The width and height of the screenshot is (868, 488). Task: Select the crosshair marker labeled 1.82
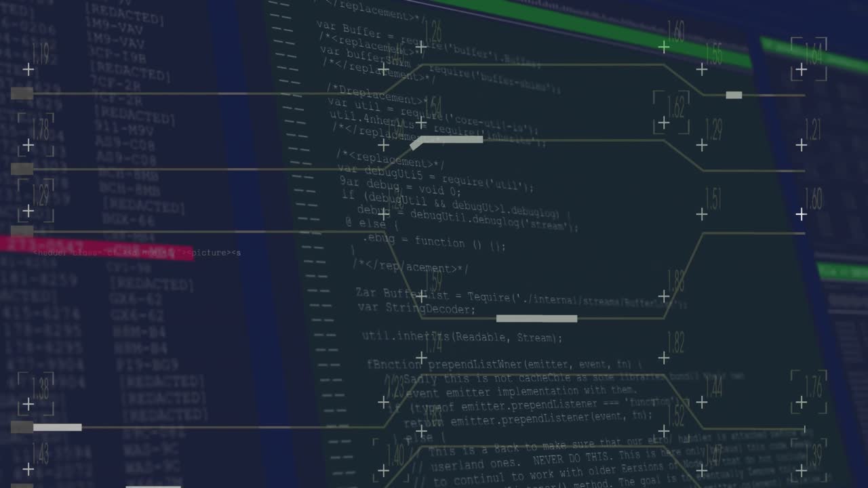coord(663,358)
